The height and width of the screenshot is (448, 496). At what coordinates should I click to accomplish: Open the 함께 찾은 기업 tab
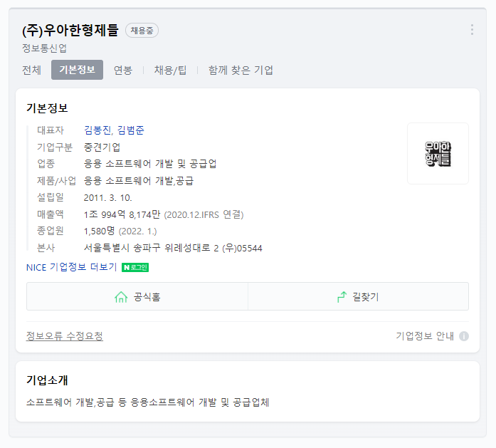coord(241,70)
